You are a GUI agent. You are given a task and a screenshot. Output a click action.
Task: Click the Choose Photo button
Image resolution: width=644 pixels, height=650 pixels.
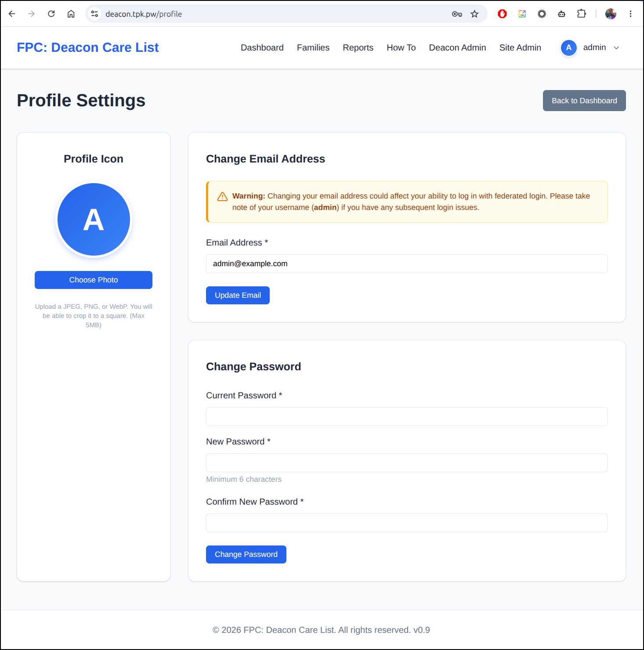tap(94, 280)
